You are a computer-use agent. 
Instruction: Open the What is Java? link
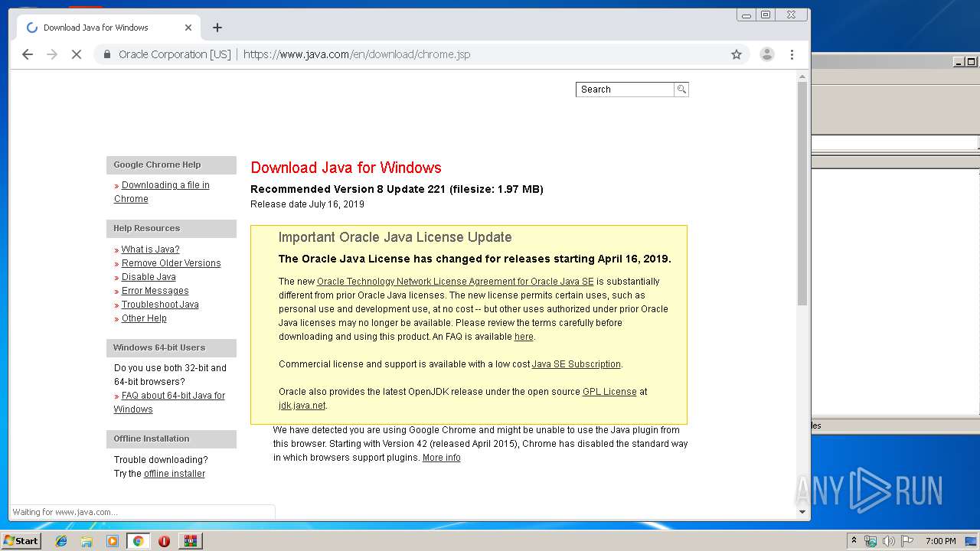pyautogui.click(x=150, y=249)
